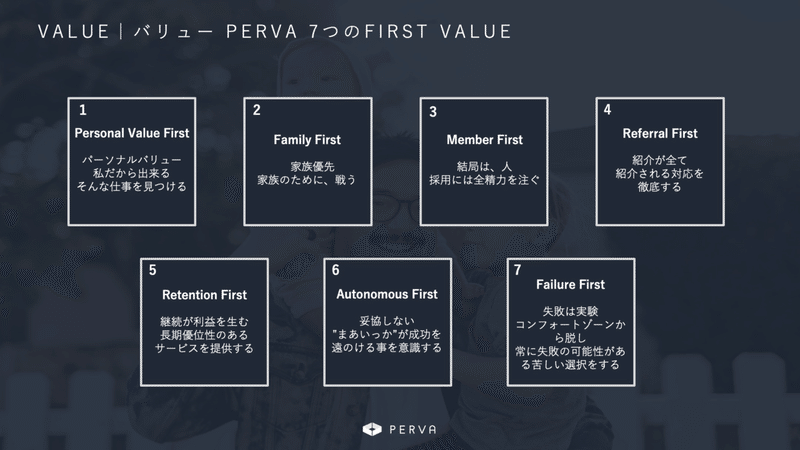The image size is (800, 450).
Task: Select the Retention First card
Action: [204, 322]
